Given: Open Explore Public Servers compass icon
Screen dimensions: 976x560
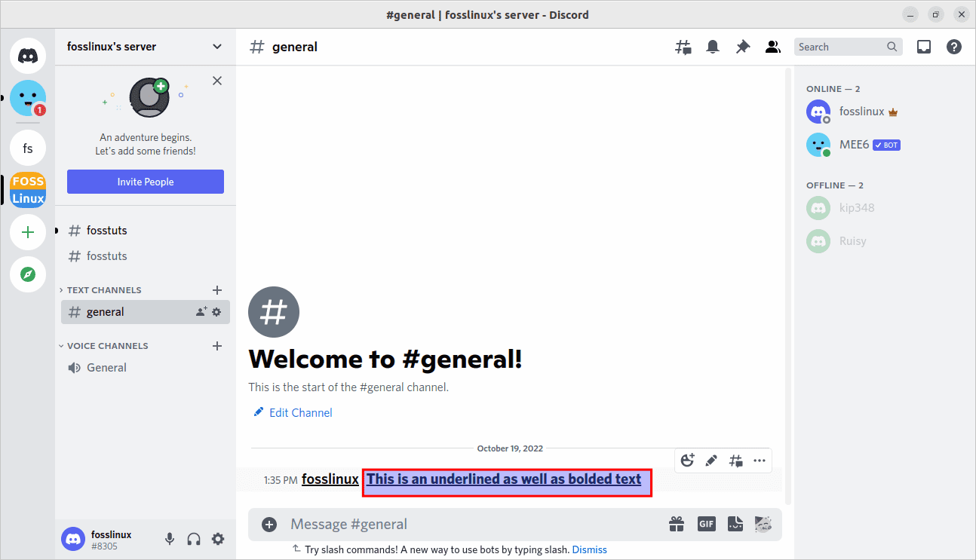Looking at the screenshot, I should tap(28, 274).
